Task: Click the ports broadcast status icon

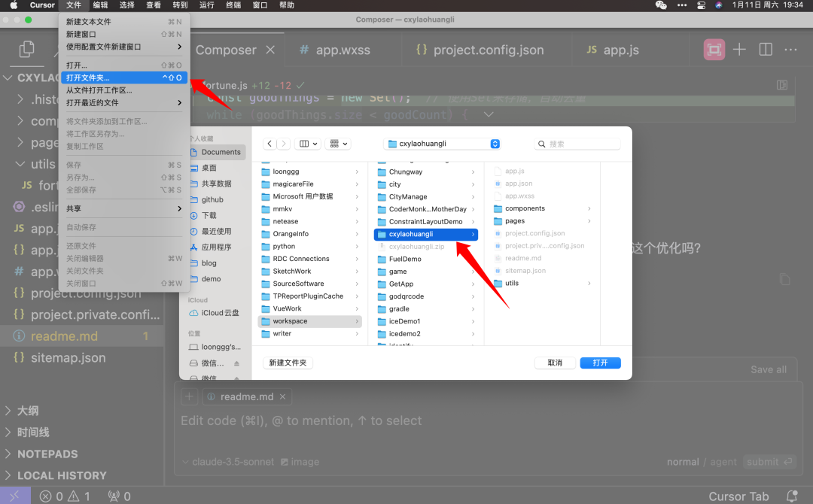Action: [x=119, y=496]
